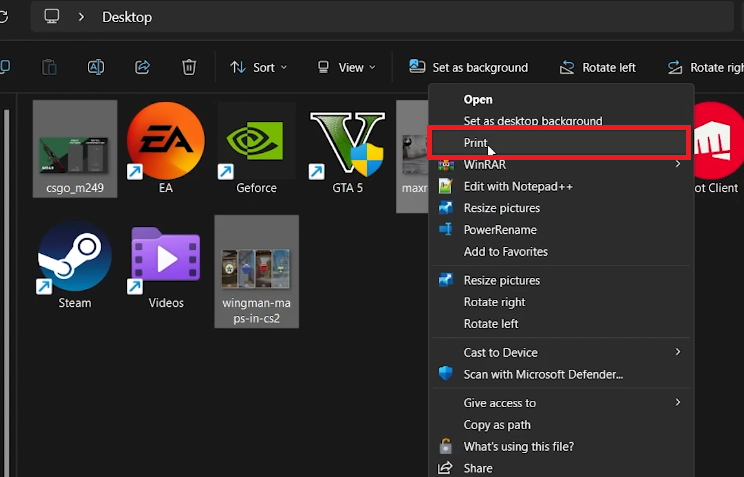Choose Print in the context menu

click(x=560, y=143)
